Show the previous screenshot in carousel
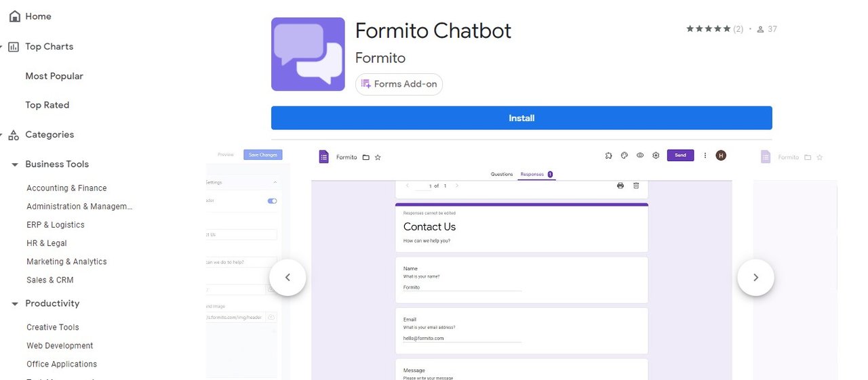 (288, 277)
